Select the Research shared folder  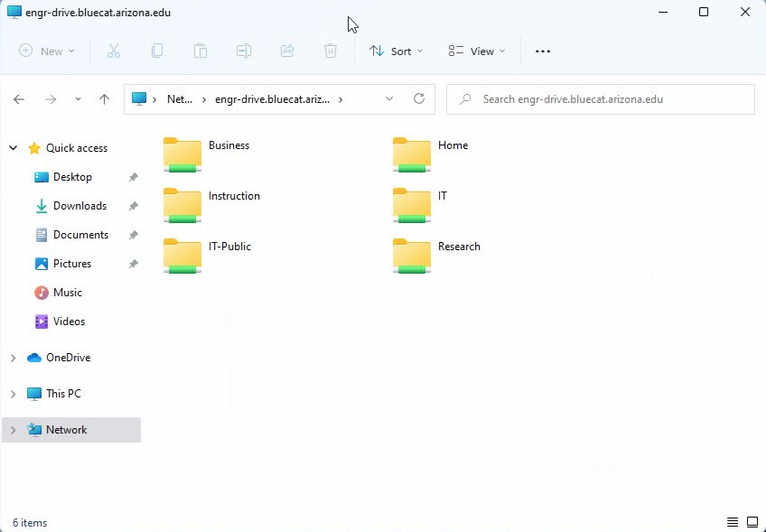[x=436, y=256]
